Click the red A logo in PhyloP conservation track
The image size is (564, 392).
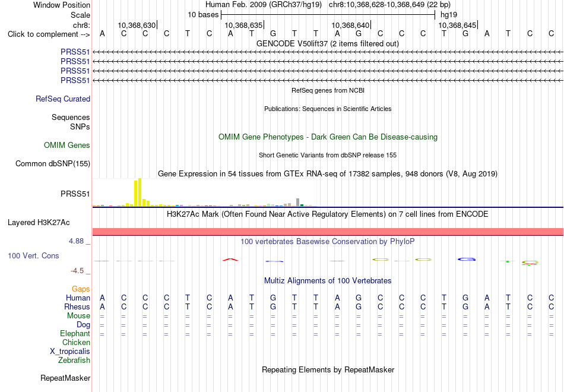230,260
